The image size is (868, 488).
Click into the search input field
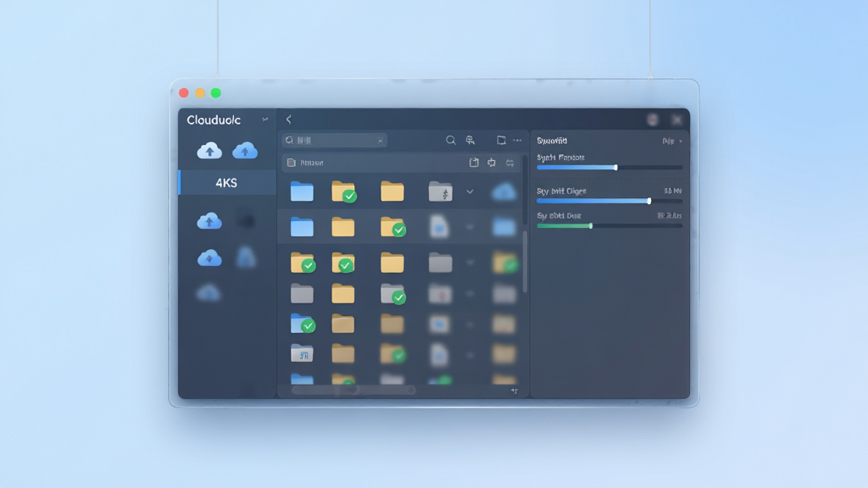[334, 141]
